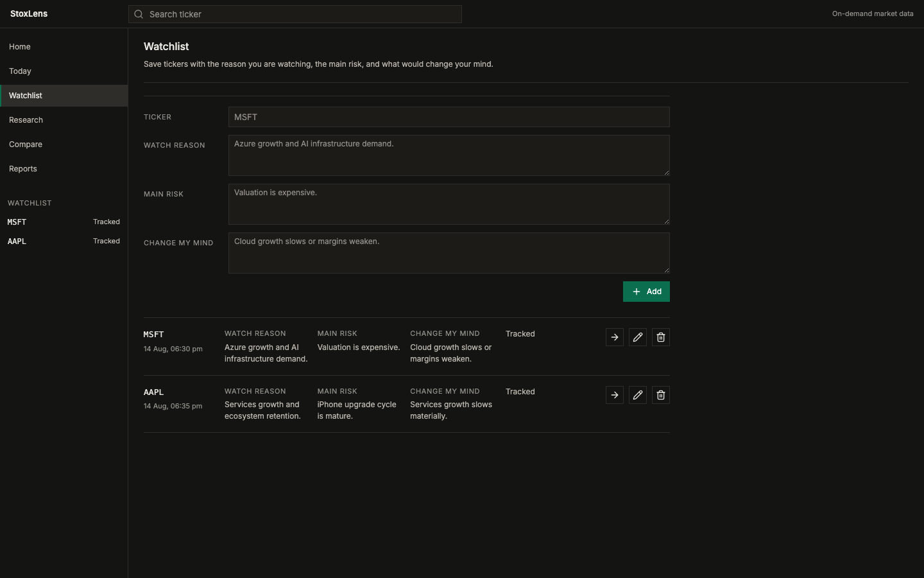
Task: Click the MSFT ticker in the list
Action: point(154,335)
